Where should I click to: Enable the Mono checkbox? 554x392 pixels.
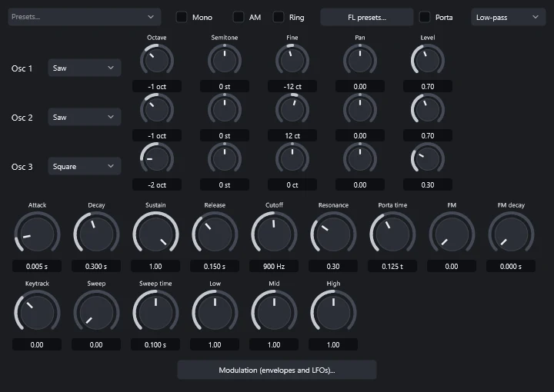coord(182,17)
